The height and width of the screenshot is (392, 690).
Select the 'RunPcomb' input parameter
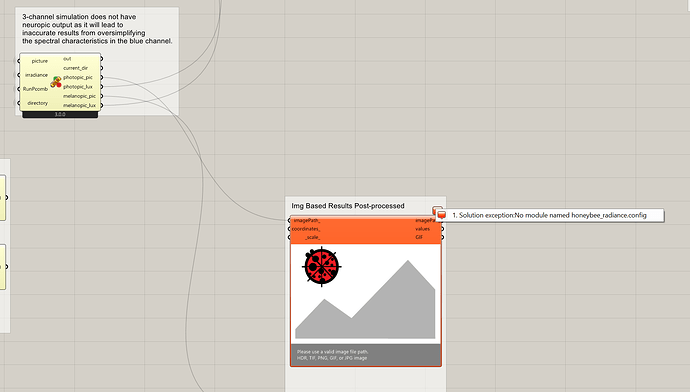click(35, 89)
